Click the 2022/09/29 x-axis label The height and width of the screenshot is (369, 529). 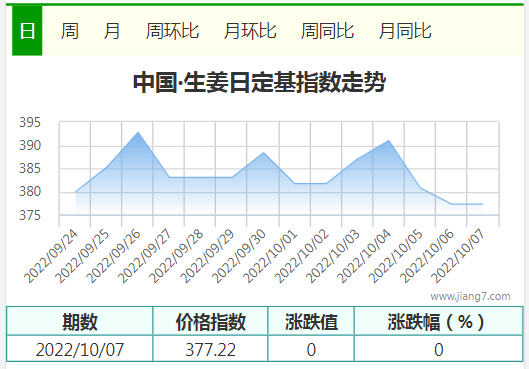coord(207,256)
